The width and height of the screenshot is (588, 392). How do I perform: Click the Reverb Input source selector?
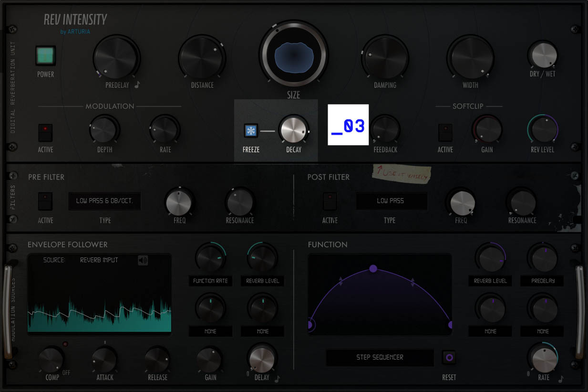pos(99,260)
